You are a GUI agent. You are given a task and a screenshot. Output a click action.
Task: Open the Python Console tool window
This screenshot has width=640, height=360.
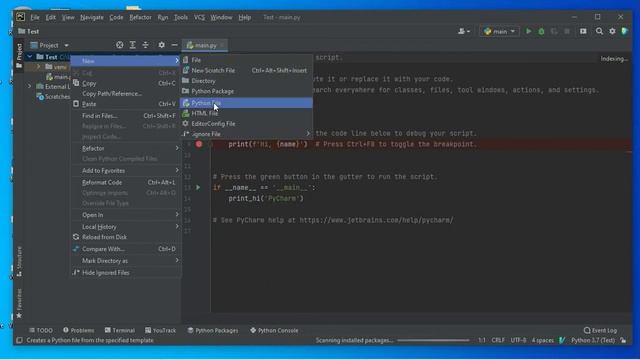point(274,330)
